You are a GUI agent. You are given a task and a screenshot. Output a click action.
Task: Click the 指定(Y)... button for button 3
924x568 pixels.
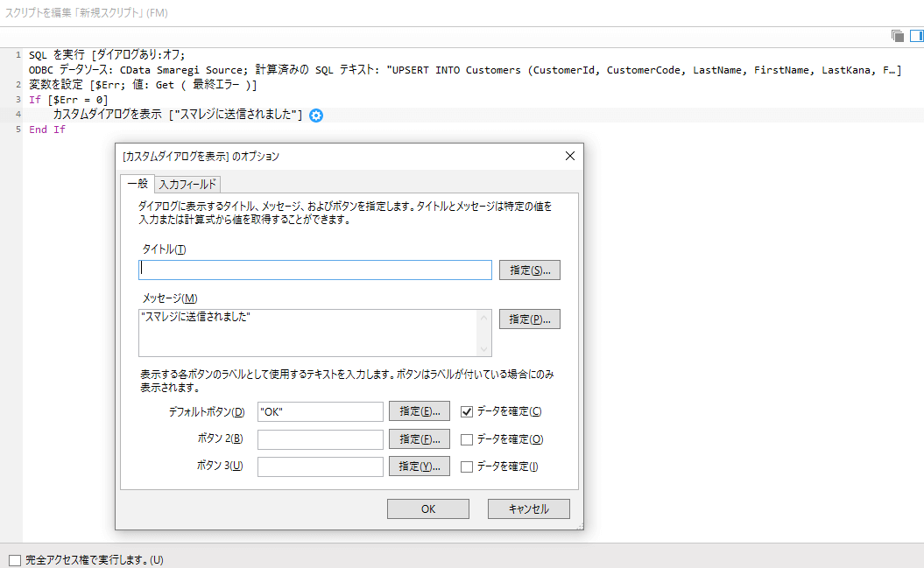pos(420,466)
